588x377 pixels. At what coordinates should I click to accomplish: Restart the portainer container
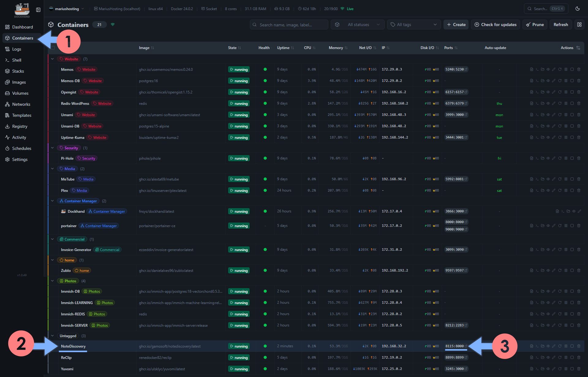(x=560, y=226)
